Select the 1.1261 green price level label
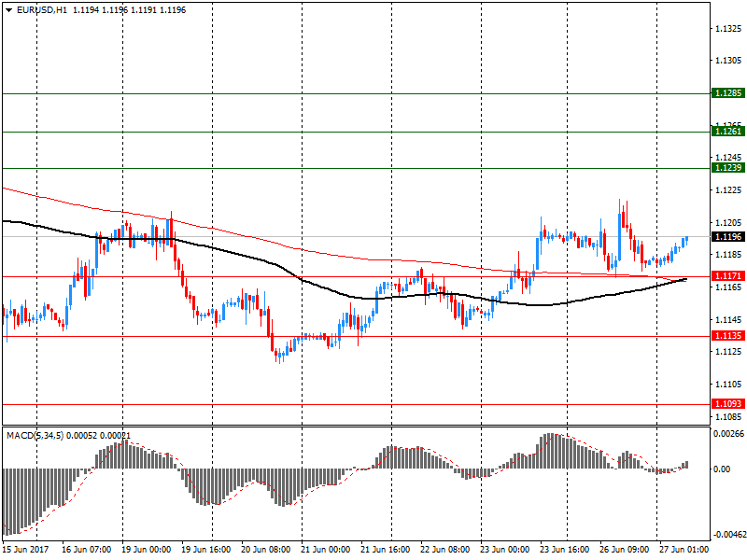This screenshot has height=560, width=747. (728, 131)
